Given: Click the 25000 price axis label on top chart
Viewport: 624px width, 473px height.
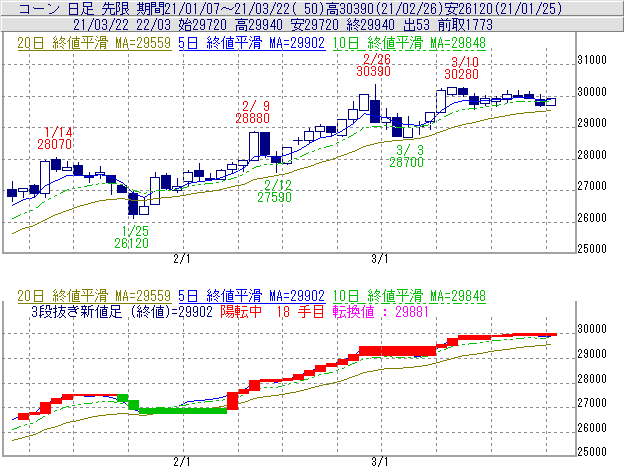Looking at the screenshot, I should [x=592, y=249].
